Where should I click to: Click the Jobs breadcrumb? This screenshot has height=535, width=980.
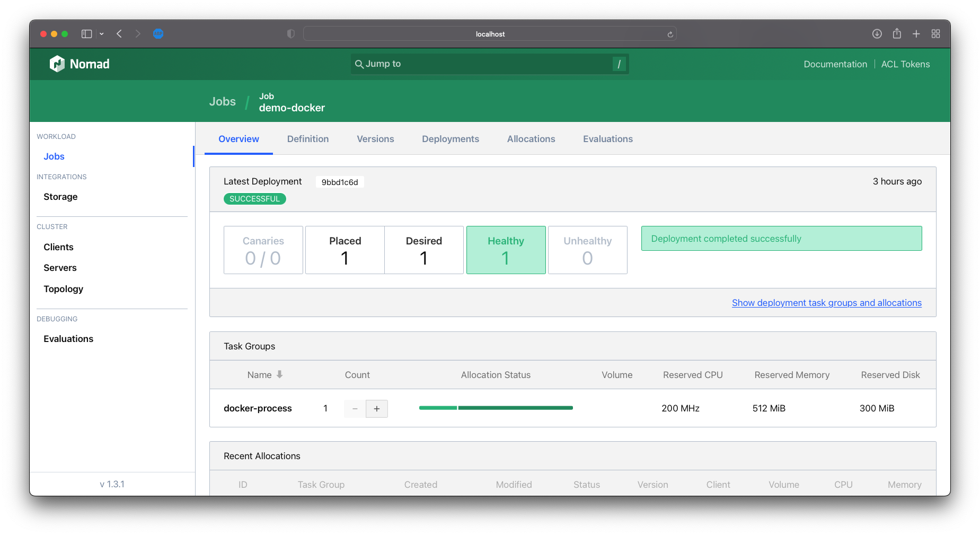222,102
